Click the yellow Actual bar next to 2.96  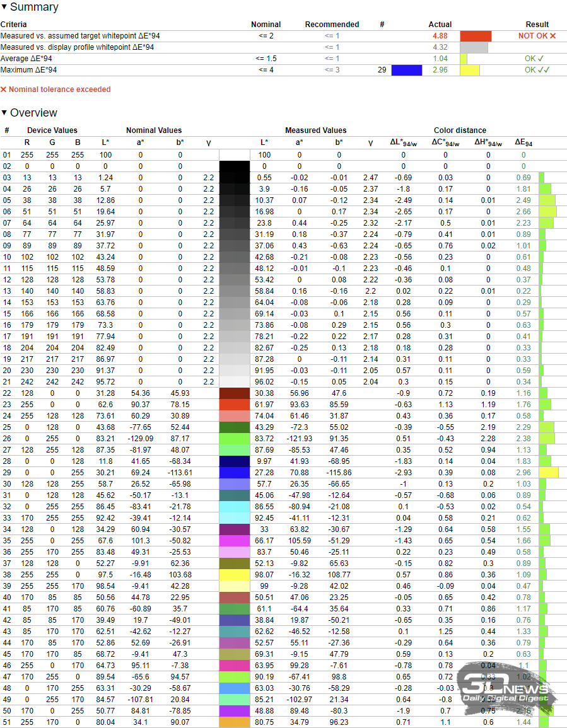tap(469, 70)
